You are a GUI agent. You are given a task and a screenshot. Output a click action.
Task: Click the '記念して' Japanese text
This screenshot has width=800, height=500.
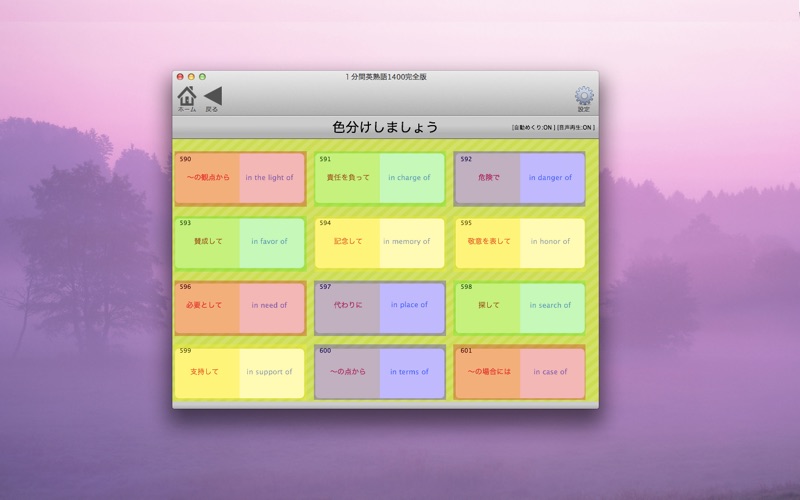click(x=348, y=241)
